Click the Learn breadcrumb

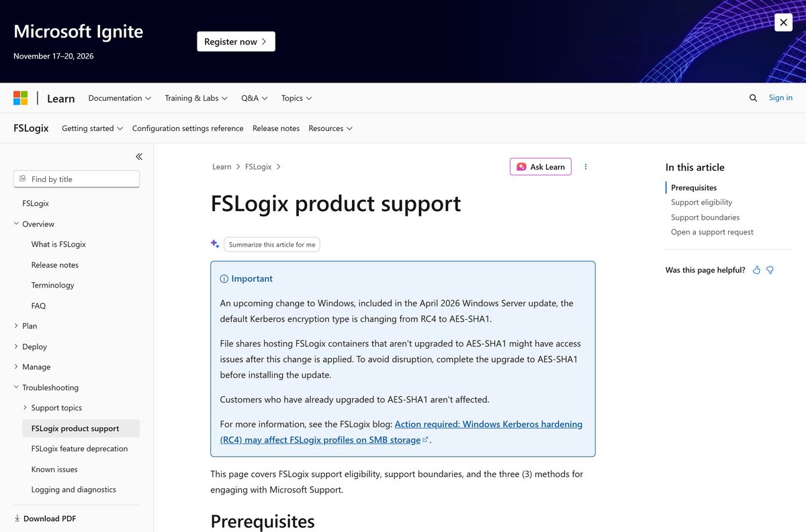tap(222, 167)
